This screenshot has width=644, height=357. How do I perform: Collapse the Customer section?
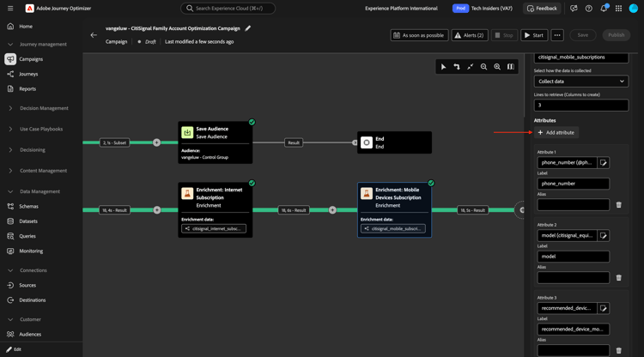click(x=10, y=319)
